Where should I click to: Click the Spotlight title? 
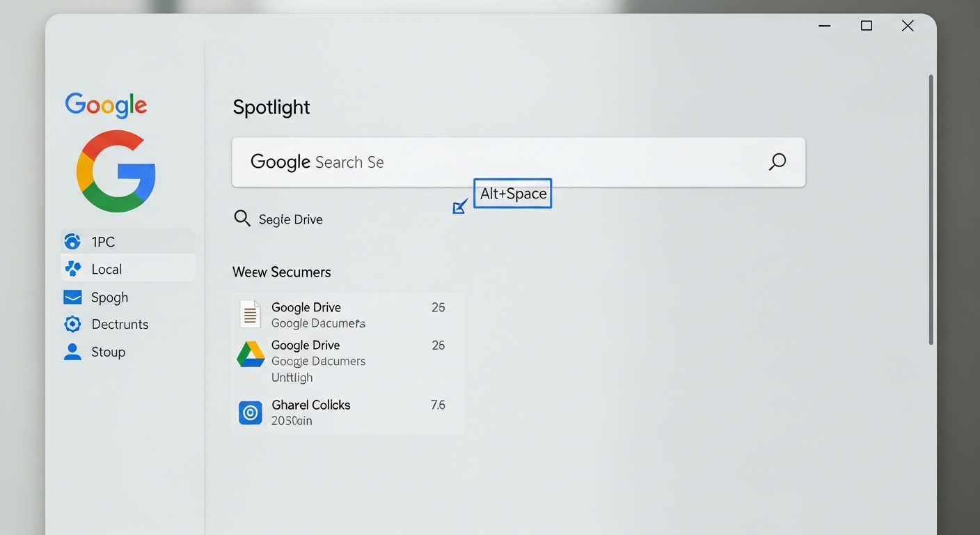pyautogui.click(x=271, y=107)
